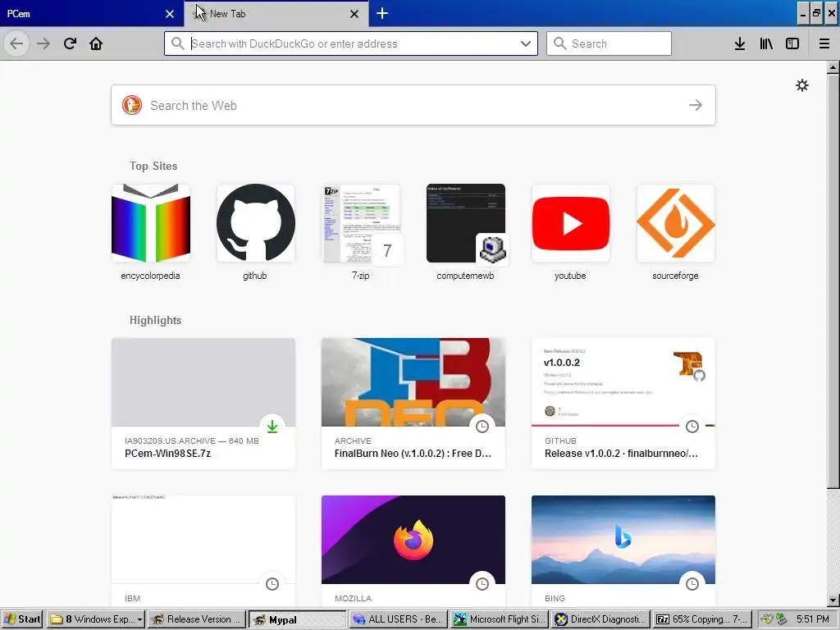Click the system tray clock 5:51 PM
The width and height of the screenshot is (840, 630).
tap(812, 619)
